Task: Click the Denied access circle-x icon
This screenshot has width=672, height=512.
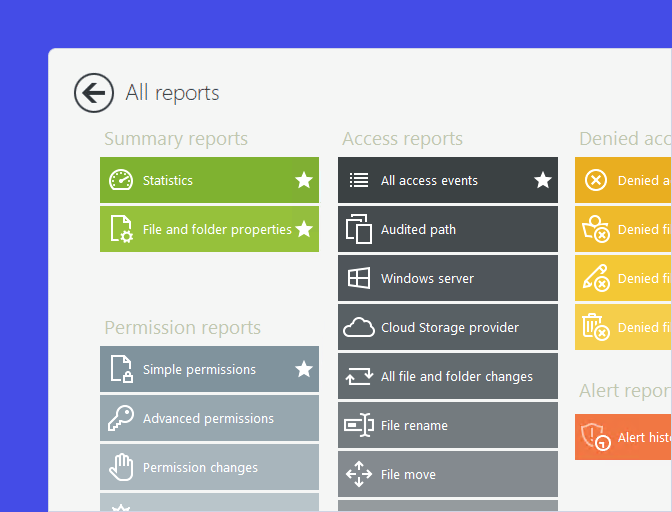Action: click(x=595, y=181)
